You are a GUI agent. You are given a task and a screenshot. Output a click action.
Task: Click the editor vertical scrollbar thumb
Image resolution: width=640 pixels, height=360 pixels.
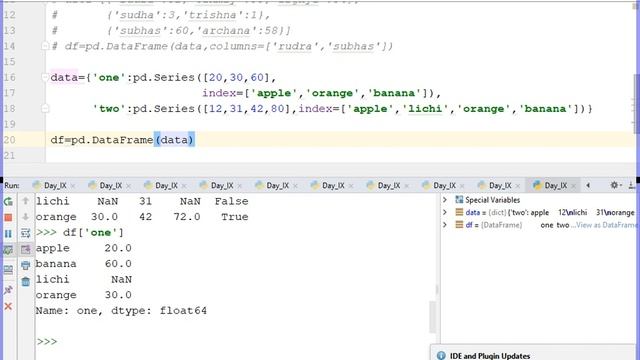[x=637, y=104]
